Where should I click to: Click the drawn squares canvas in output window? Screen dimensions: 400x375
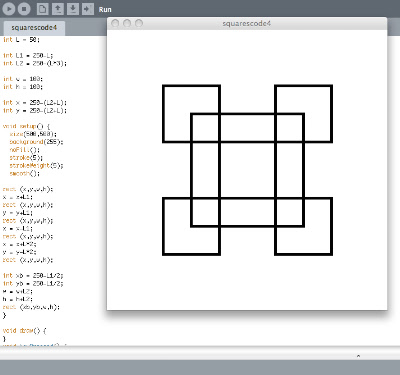click(x=247, y=170)
